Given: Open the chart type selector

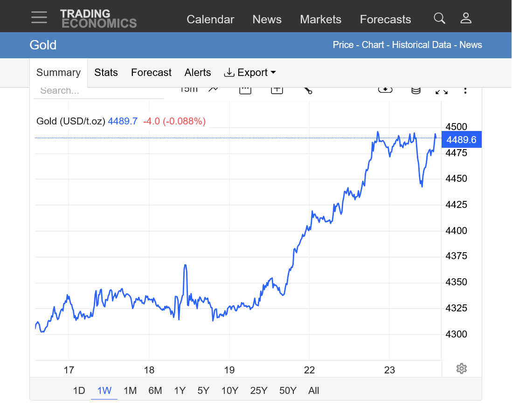Looking at the screenshot, I should (214, 90).
